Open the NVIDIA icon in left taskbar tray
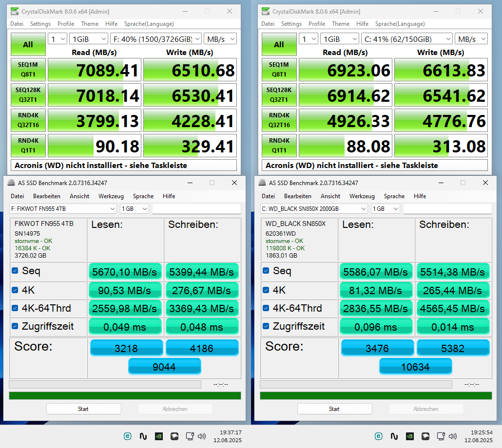Image resolution: width=502 pixels, height=448 pixels. click(x=159, y=436)
